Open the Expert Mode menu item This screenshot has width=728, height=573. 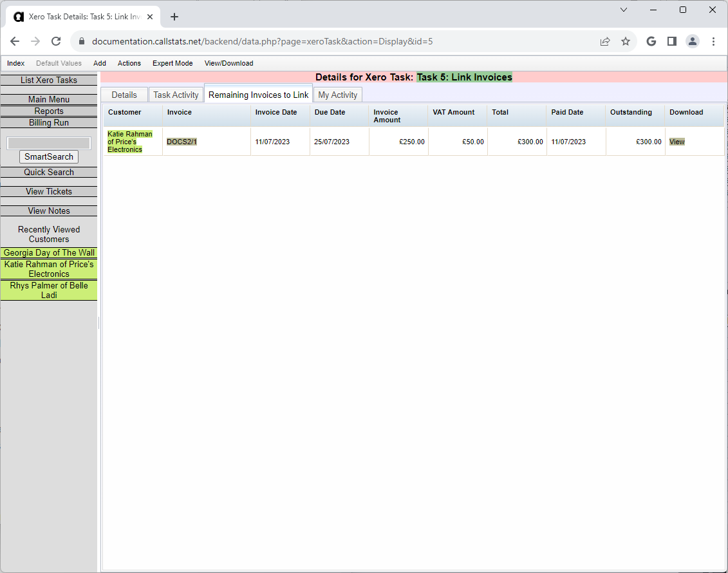pyautogui.click(x=173, y=63)
